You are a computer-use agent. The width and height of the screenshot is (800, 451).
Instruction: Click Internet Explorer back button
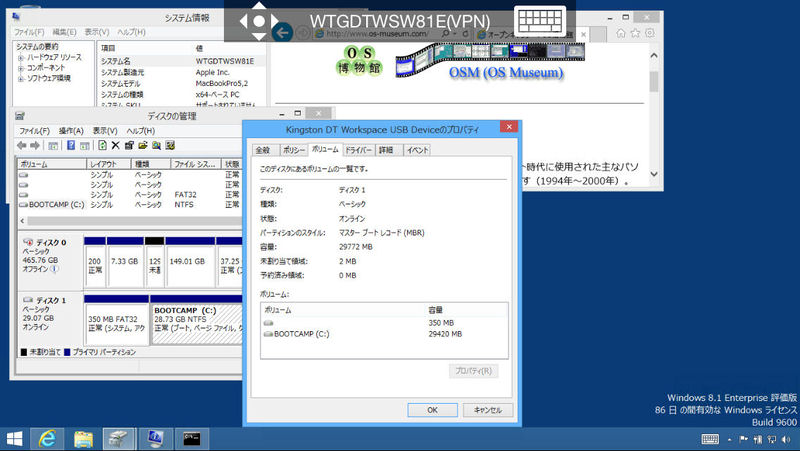tap(282, 33)
